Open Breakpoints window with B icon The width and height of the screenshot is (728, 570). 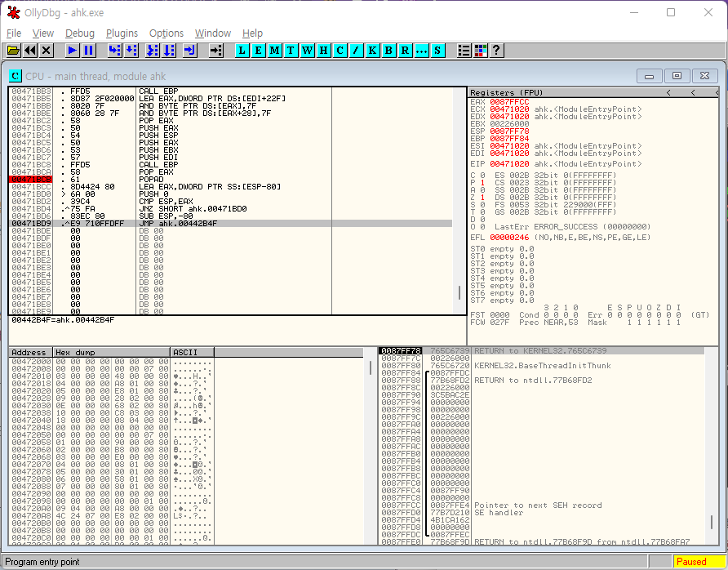pos(388,50)
